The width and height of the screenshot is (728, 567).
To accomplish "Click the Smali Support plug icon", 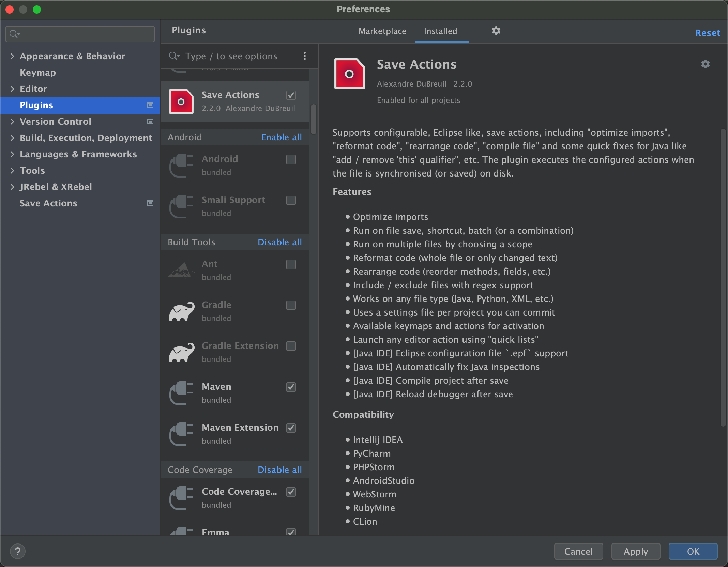I will [181, 206].
